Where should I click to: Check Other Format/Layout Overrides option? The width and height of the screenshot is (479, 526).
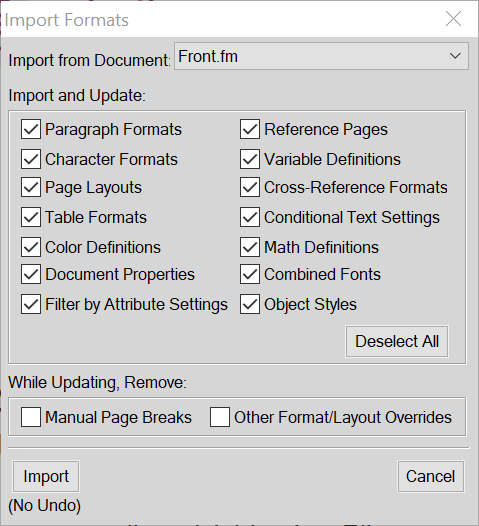click(x=220, y=417)
